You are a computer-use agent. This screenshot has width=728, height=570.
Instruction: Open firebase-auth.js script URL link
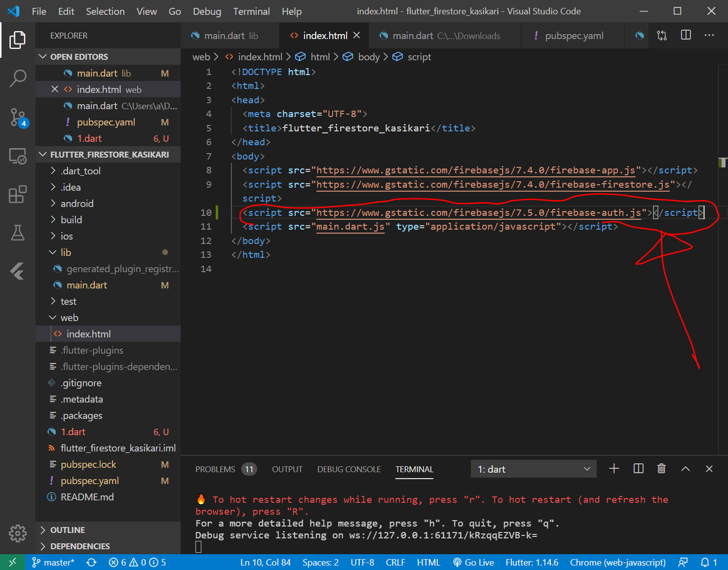(x=479, y=213)
